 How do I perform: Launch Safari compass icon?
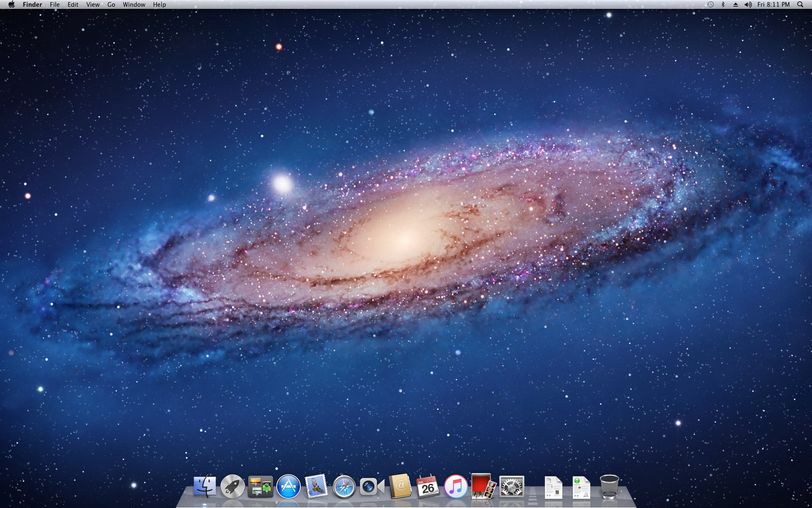[x=344, y=487]
